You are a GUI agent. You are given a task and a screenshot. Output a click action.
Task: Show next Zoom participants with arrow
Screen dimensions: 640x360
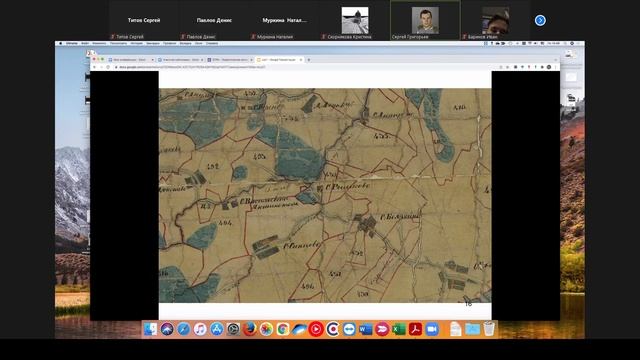(540, 20)
